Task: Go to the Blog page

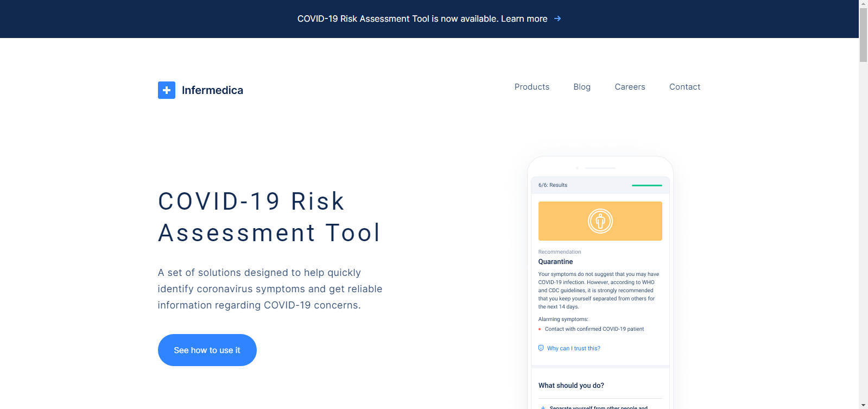Action: [582, 87]
